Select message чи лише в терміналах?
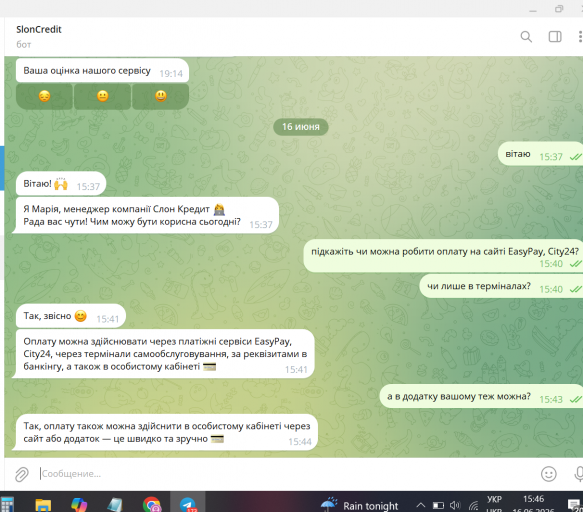 point(501,286)
